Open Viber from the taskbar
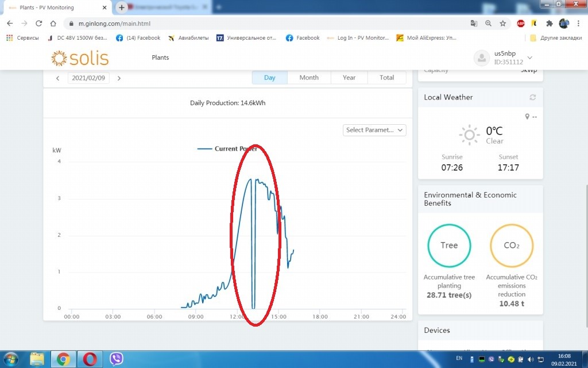588x368 pixels. (117, 359)
